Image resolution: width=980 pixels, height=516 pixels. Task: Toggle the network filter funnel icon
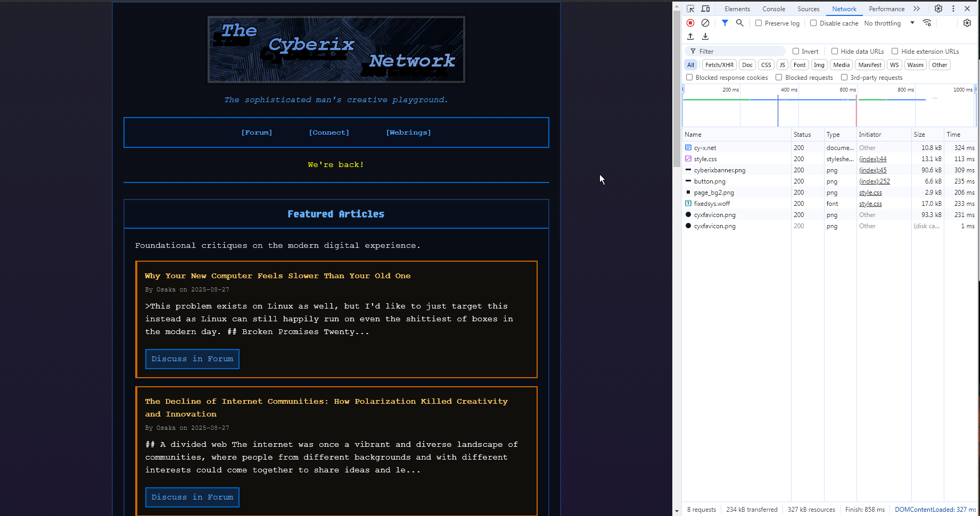(724, 23)
